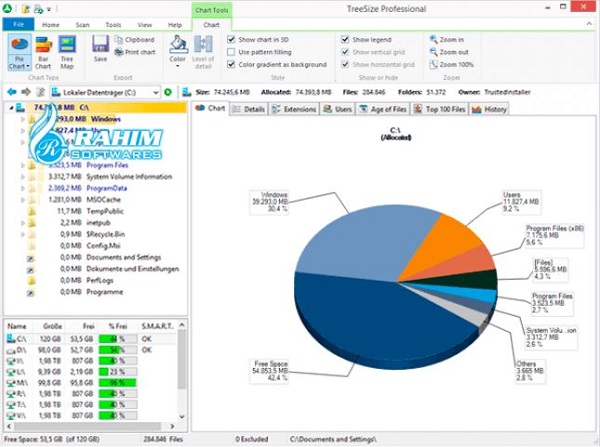Sort drive list by % Frei column
Screen dimensions: 600x447
point(118,326)
